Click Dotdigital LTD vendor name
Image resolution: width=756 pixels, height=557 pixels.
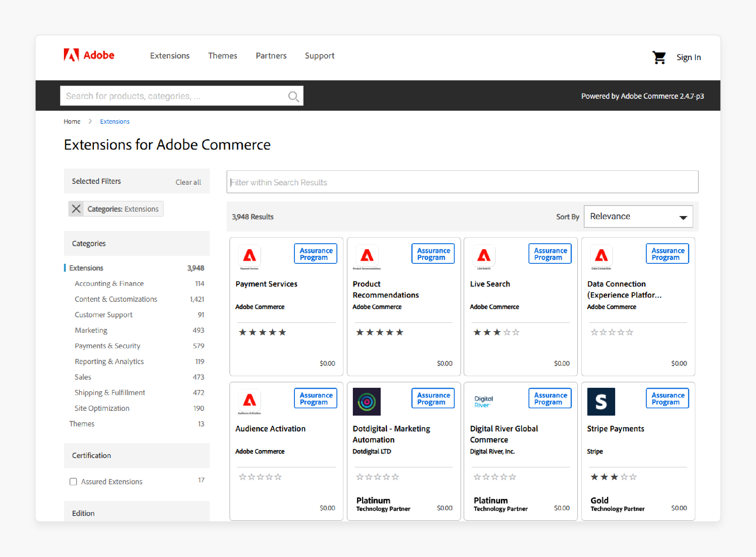(372, 451)
